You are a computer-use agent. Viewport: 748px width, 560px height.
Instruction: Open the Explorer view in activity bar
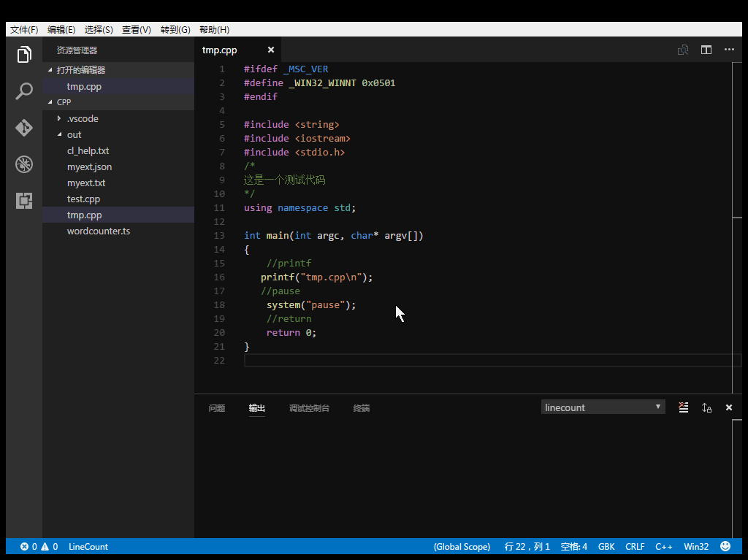click(24, 54)
